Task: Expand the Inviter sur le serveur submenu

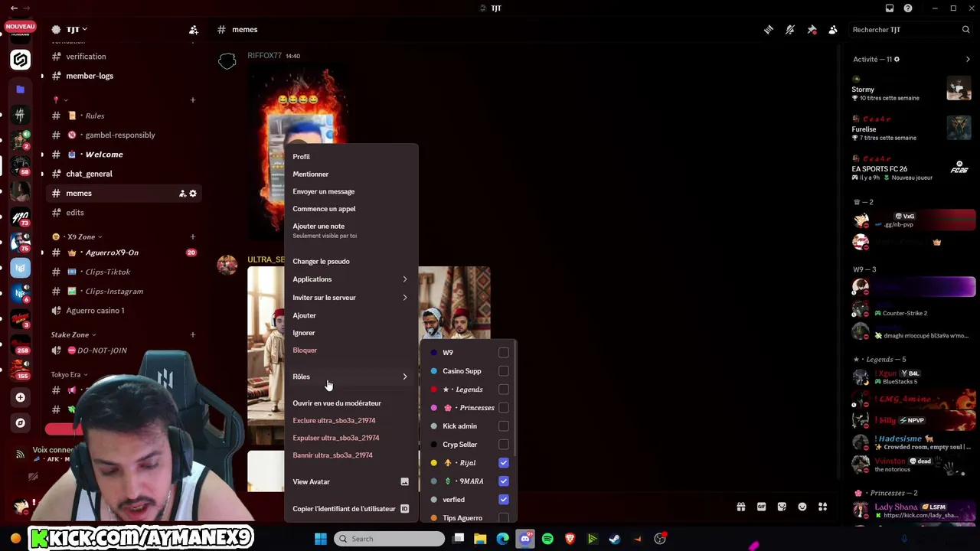Action: [x=351, y=298]
